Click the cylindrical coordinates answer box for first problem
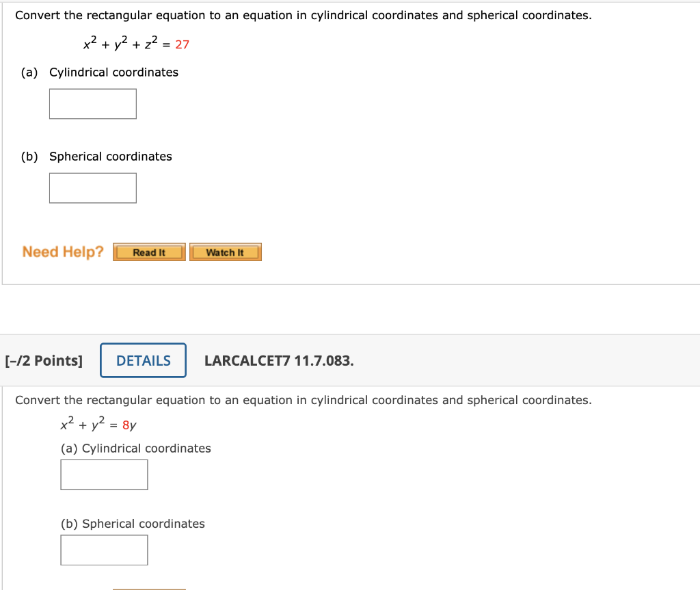This screenshot has height=590, width=700. [x=92, y=103]
